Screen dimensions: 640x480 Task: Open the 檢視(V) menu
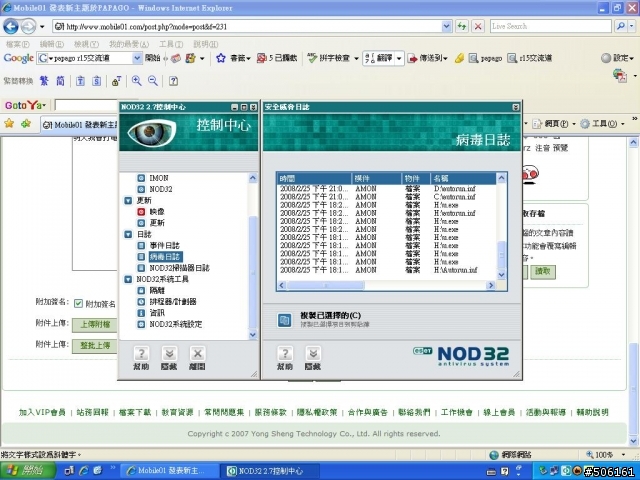tap(86, 44)
